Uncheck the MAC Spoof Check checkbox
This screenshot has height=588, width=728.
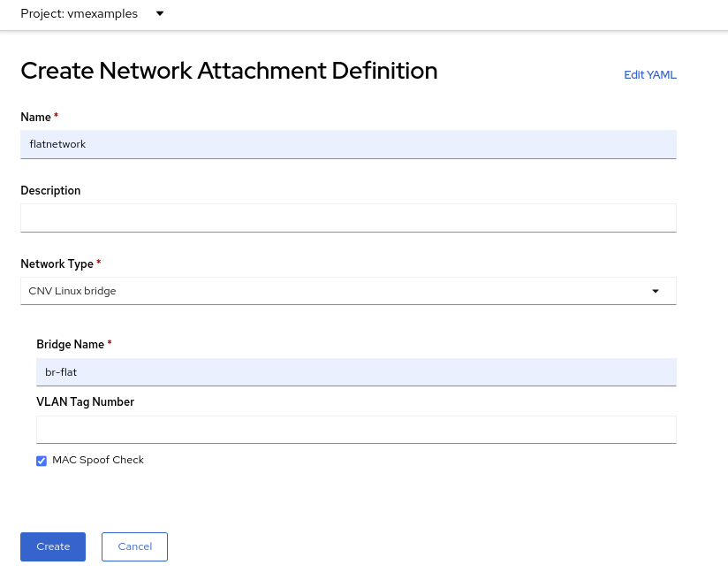click(x=42, y=461)
